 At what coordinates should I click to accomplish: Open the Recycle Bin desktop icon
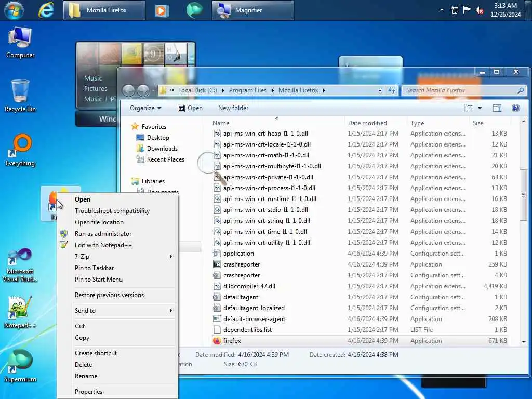point(20,96)
